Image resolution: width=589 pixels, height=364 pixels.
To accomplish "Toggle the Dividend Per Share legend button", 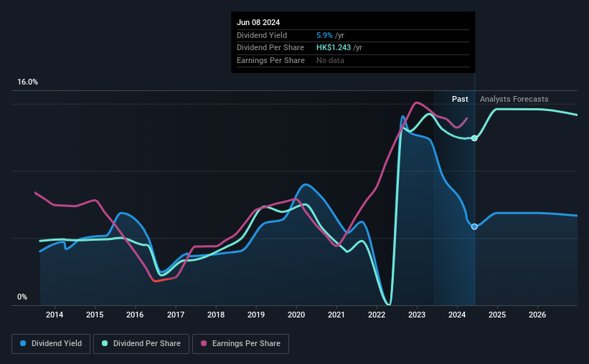I will 141,344.
